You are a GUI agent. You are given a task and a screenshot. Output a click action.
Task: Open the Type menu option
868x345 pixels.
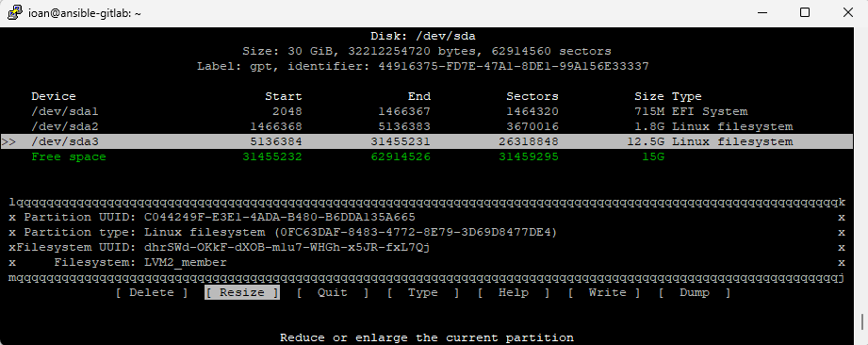[423, 292]
